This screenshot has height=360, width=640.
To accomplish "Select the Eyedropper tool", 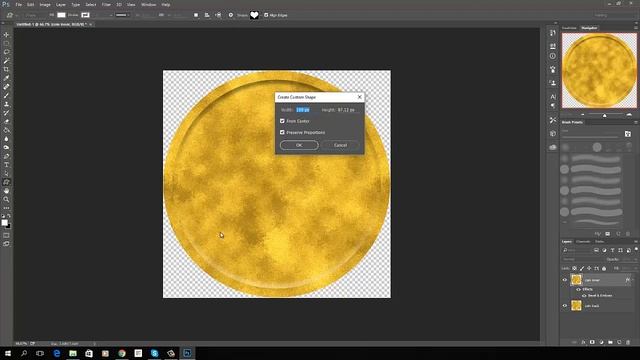I will tap(6, 78).
